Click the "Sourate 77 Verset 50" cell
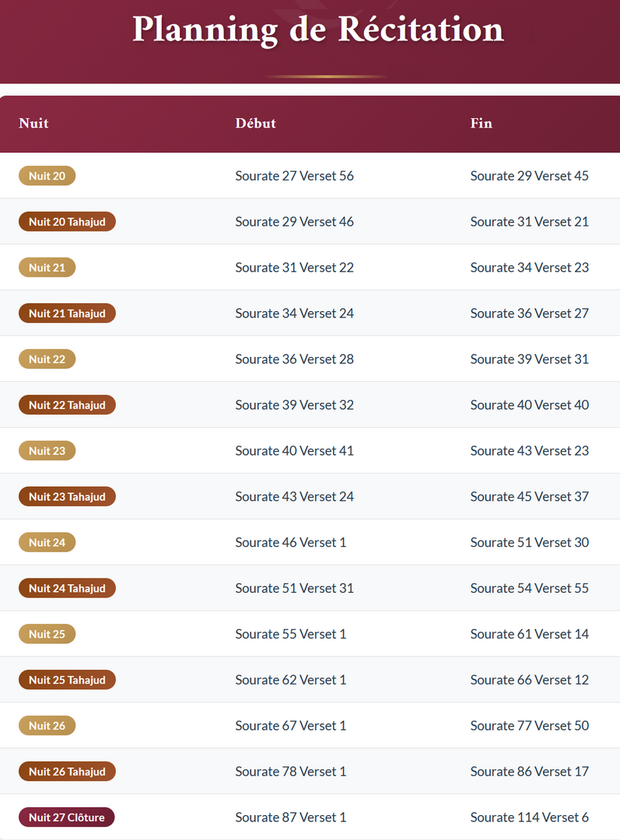 coord(529,726)
